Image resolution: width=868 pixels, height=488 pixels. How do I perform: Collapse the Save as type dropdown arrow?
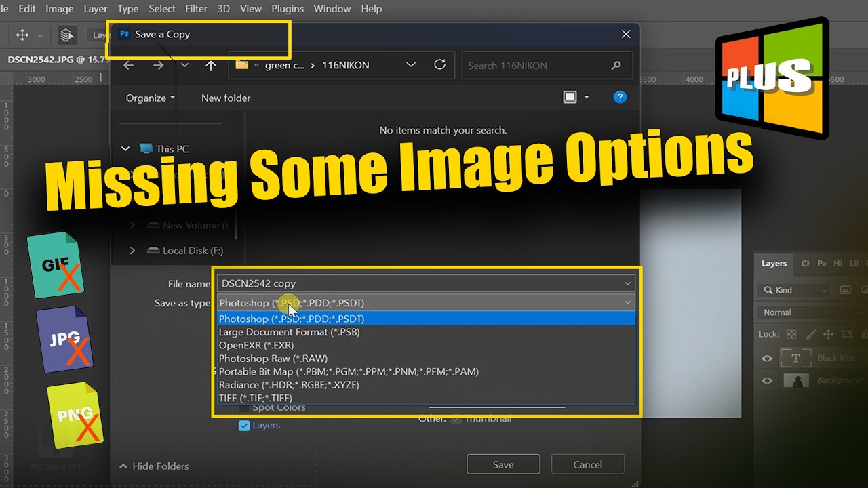click(627, 303)
